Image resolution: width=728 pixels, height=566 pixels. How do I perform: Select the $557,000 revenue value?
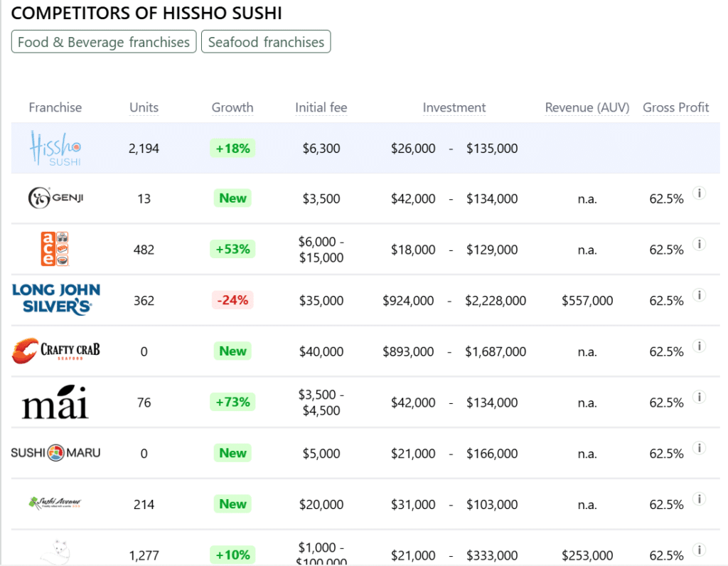587,301
